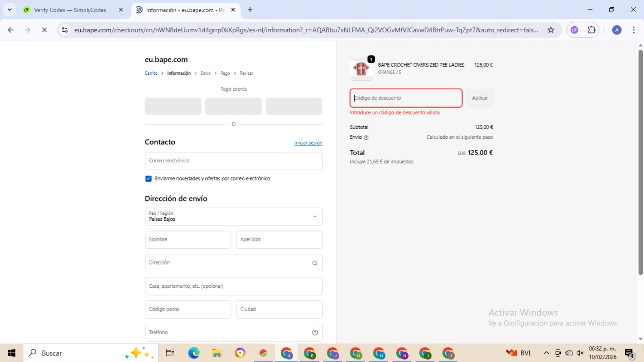Open a new browser tab
The image size is (644, 362).
point(250,10)
